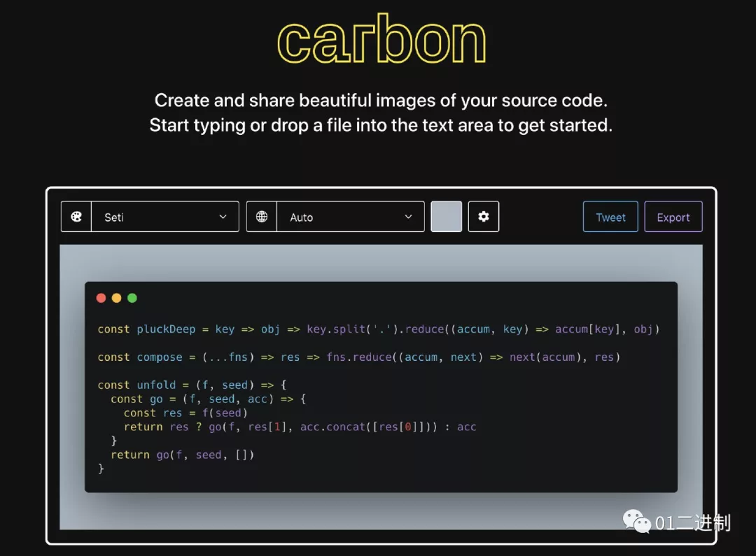
Task: Open the Seti theme dropdown
Action: [165, 217]
